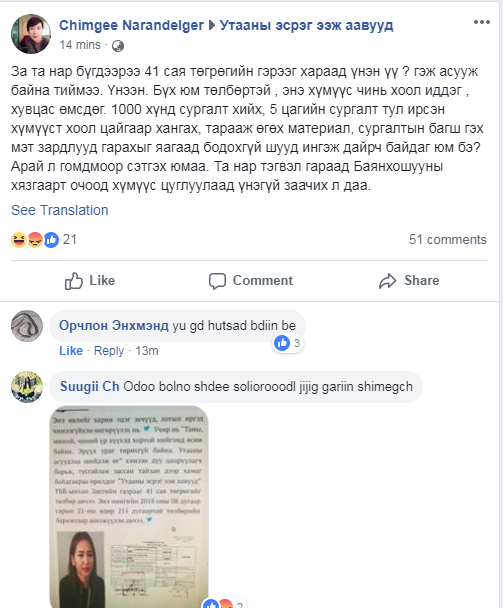Viewport: 503px width, 608px height.
Task: Click See Translation link
Action: (60, 210)
